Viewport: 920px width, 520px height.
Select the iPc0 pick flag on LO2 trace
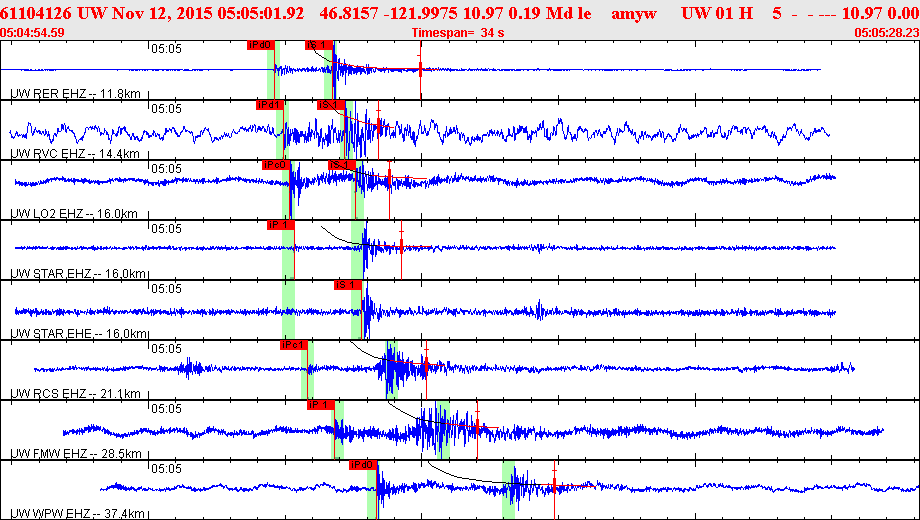(276, 165)
